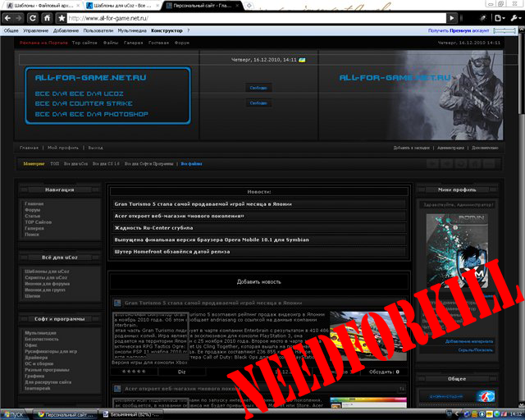525x420 pixels.
Task: Click the browser back arrow button
Action: tap(7, 17)
